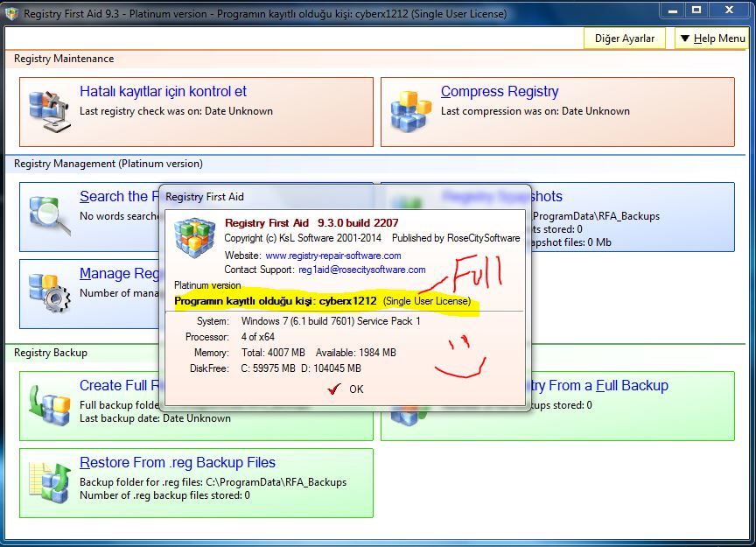Click OK to close the About dialog
Image resolution: width=756 pixels, height=547 pixels.
(356, 389)
